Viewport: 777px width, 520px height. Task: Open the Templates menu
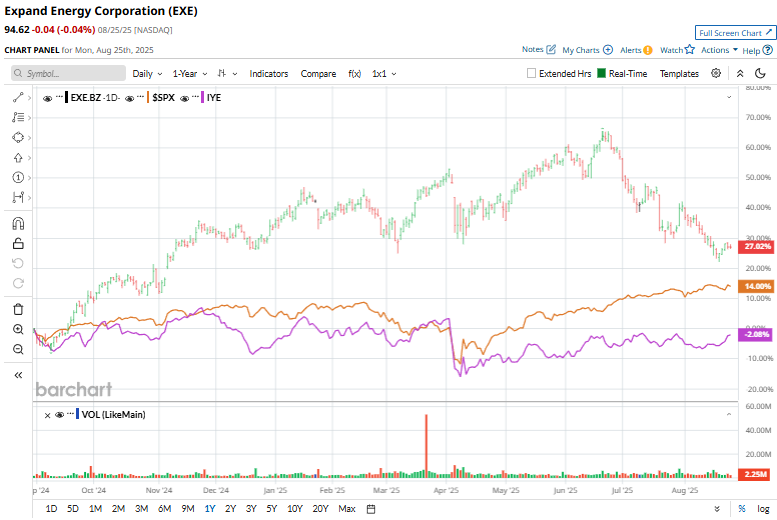[x=679, y=73]
